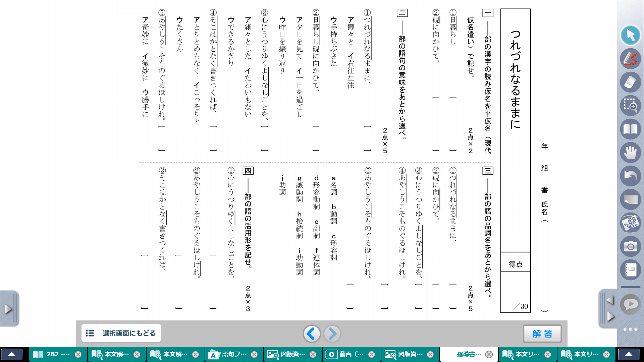This screenshot has height=362, width=644.
Task: Open the notebook memo tool
Action: (x=631, y=270)
